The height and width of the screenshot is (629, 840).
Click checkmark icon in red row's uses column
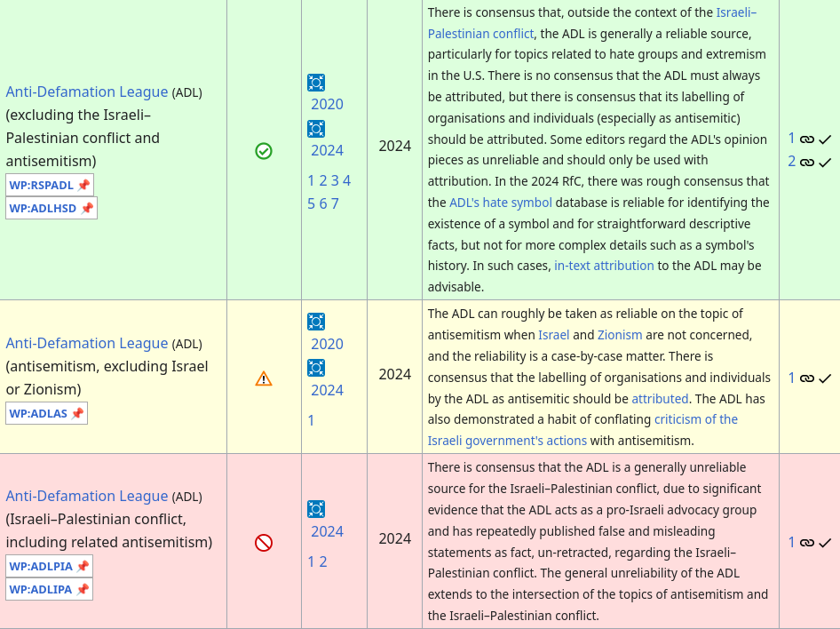click(825, 543)
